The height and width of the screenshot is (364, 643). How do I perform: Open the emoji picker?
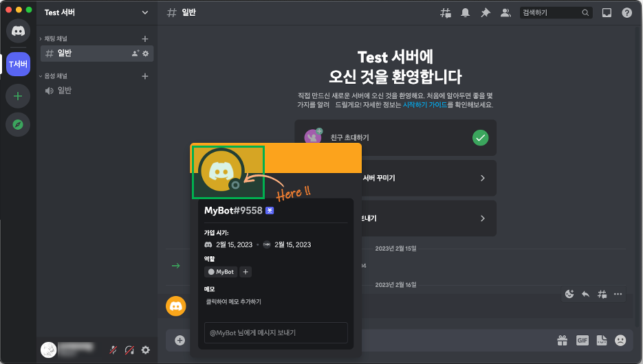[620, 340]
